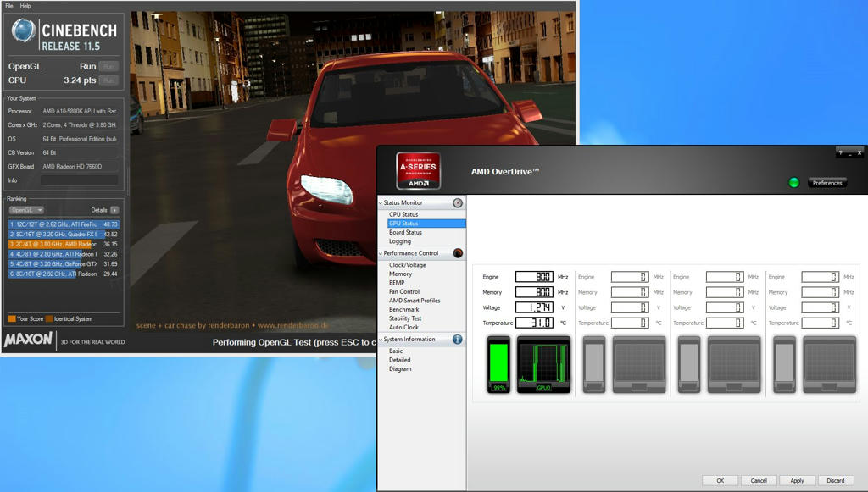Click Cancel in AMD OverDrive
The image size is (868, 492).
tap(759, 480)
